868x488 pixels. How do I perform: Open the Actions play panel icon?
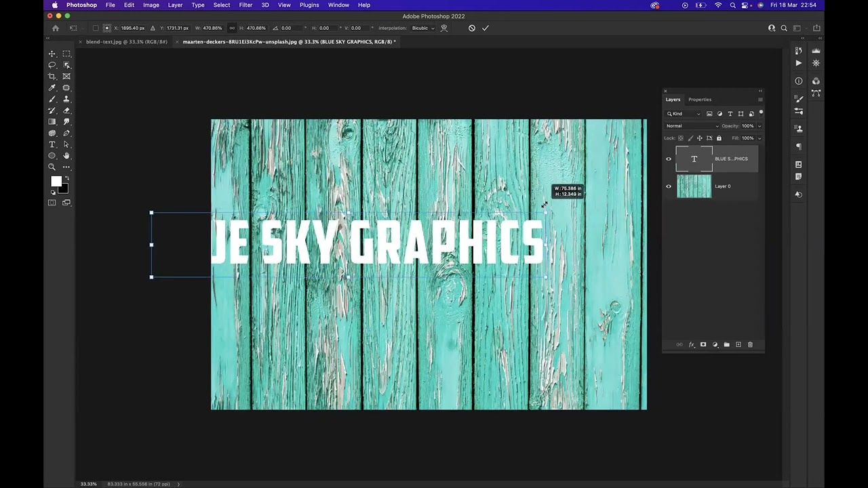click(x=799, y=63)
